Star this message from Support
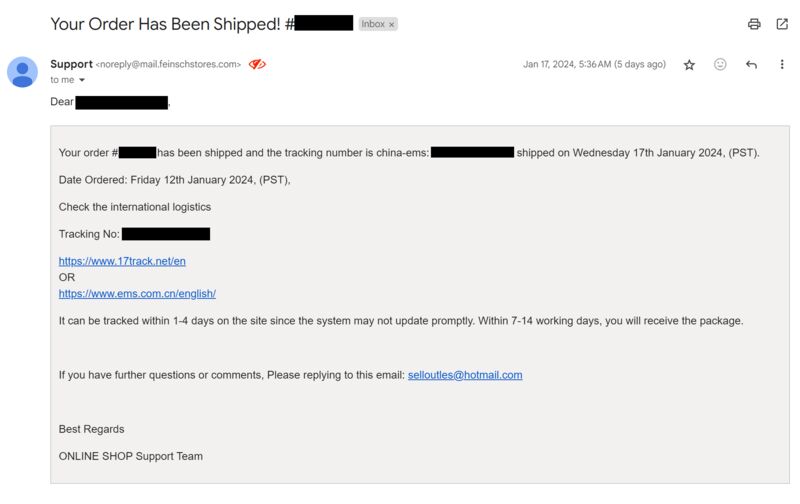The image size is (800, 504). [689, 65]
